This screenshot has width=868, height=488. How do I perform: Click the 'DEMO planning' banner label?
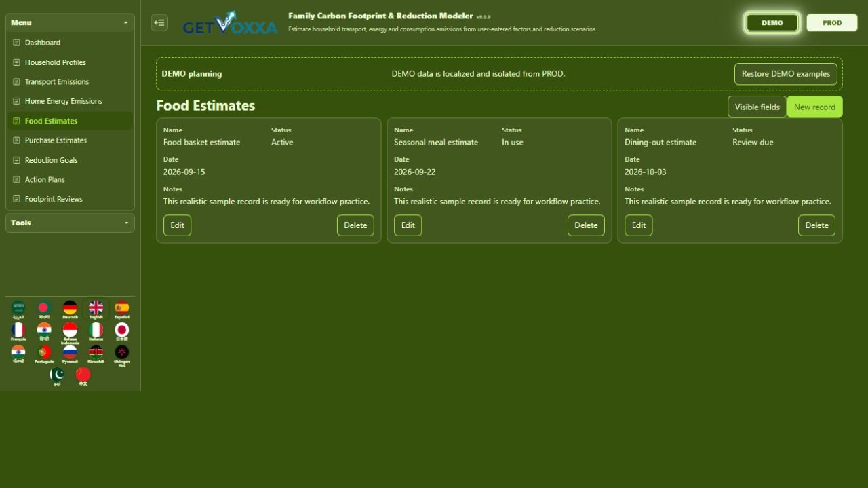pyautogui.click(x=192, y=74)
